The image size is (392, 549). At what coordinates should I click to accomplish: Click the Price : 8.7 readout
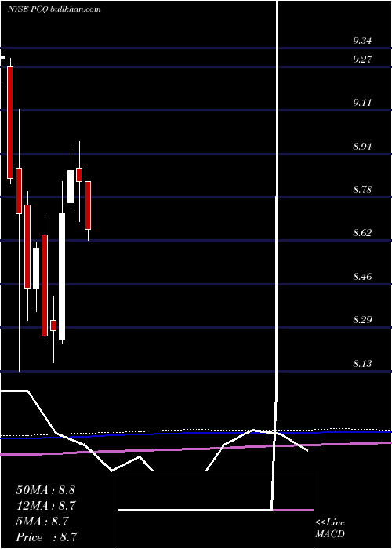[x=46, y=537]
